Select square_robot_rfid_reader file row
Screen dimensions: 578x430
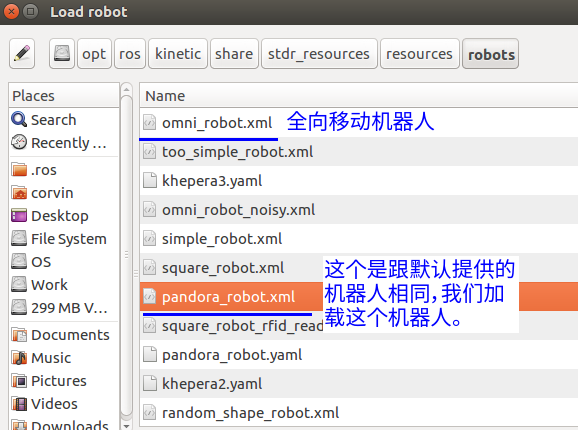359,326
